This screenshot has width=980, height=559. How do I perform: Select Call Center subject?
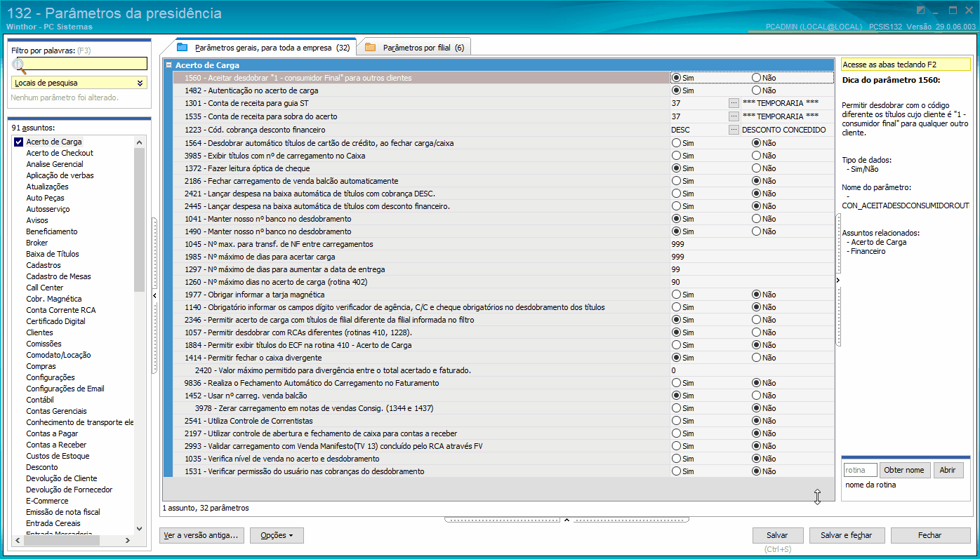45,288
